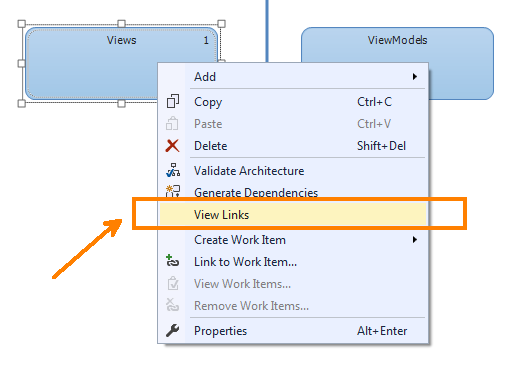Click the Copy icon in the context menu
This screenshot has height=375, width=514.
click(173, 101)
